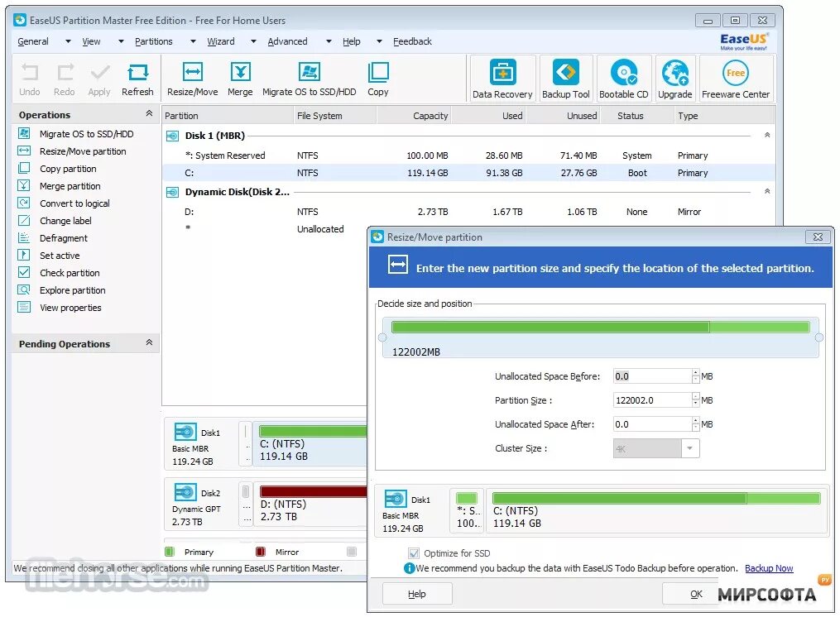840x617 pixels.
Task: Open the View menu dropdown arrow
Action: coord(121,41)
